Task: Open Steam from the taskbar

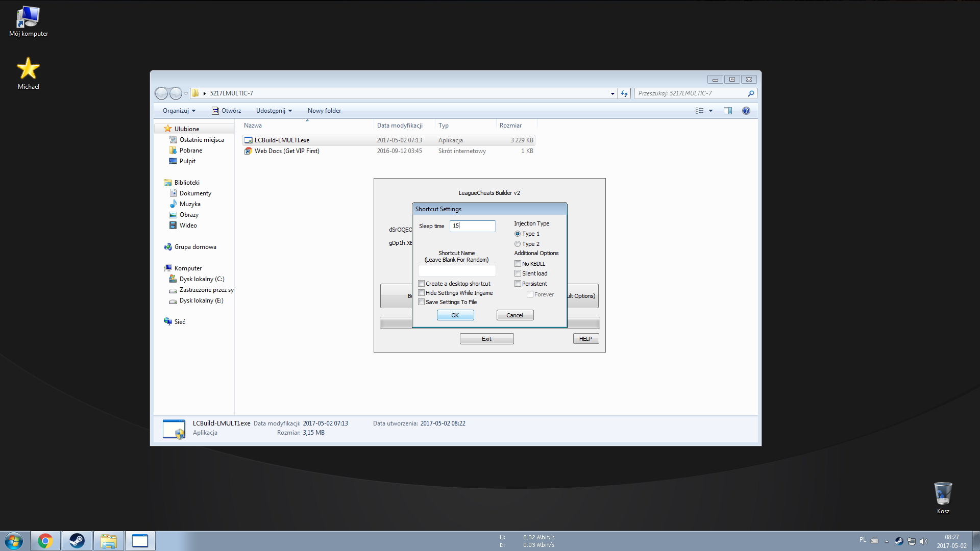Action: coord(77,541)
